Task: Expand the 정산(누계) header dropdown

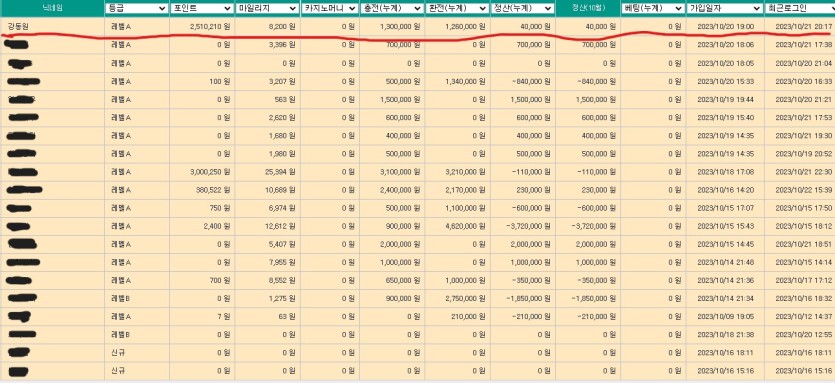Action: 522,8
